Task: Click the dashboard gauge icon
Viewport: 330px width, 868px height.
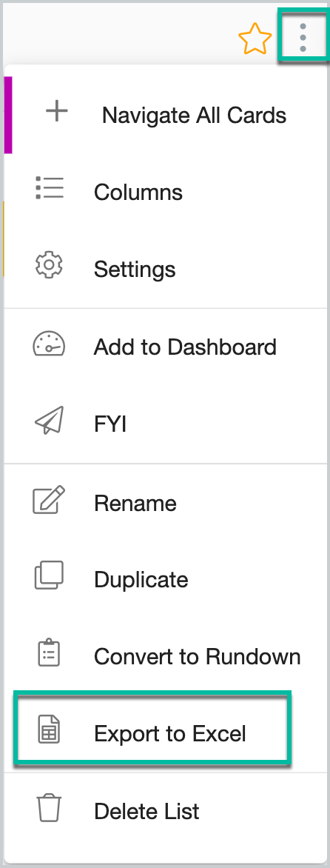Action: (49, 344)
